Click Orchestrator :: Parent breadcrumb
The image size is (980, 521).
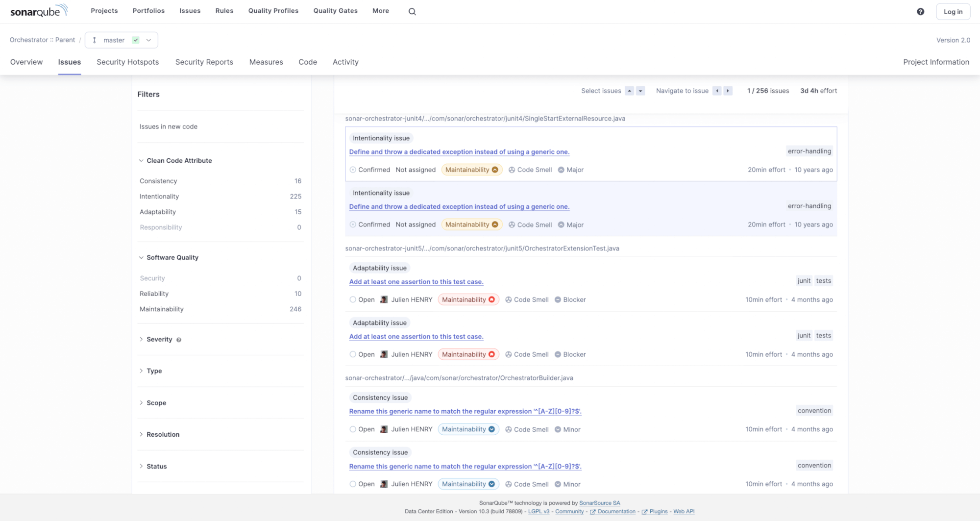click(x=42, y=40)
